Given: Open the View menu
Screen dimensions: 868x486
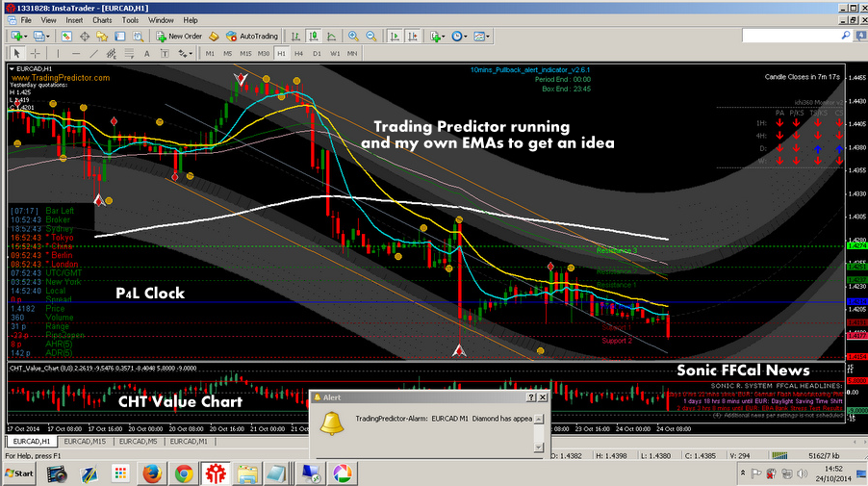Looking at the screenshot, I should pyautogui.click(x=49, y=20).
